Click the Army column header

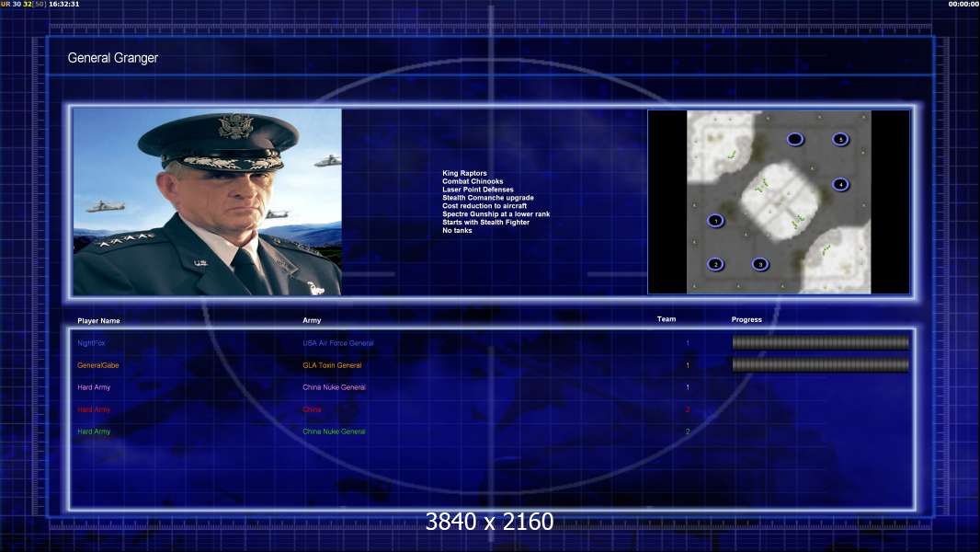[x=312, y=320]
